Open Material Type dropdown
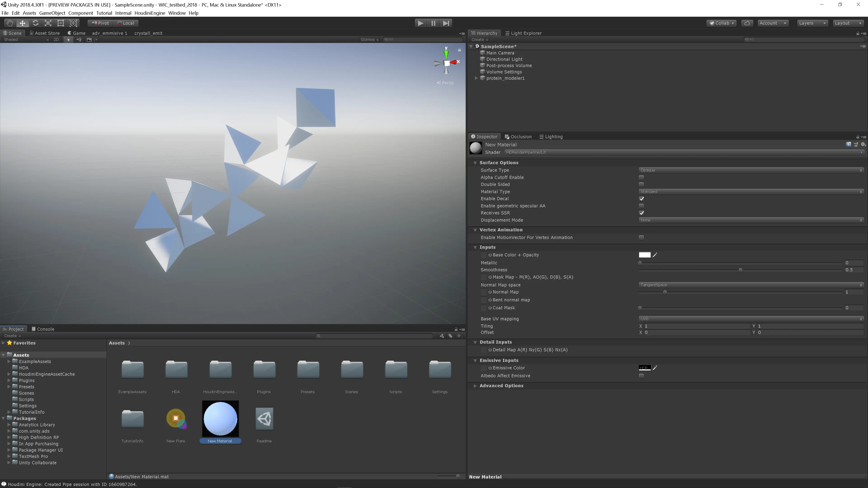 (751, 192)
